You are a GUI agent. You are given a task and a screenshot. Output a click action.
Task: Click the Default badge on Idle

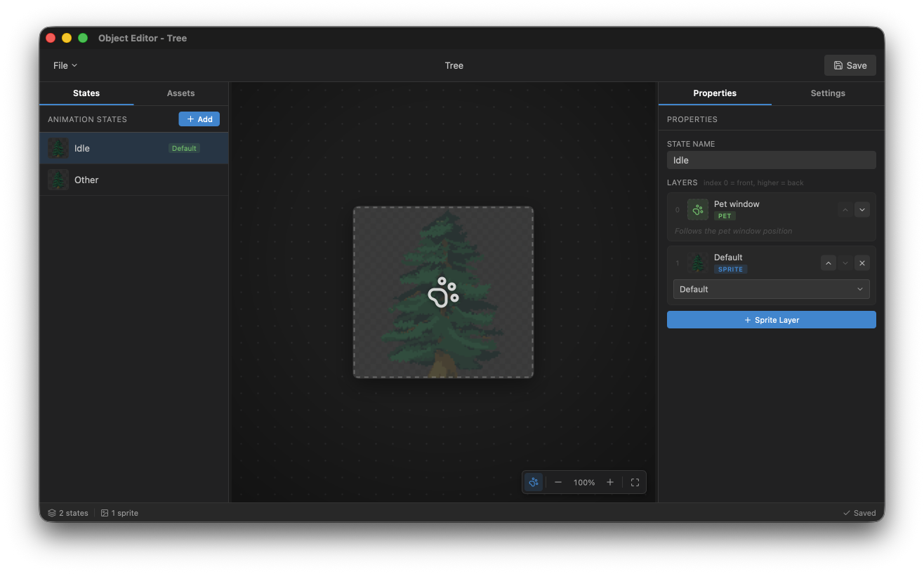[184, 148]
